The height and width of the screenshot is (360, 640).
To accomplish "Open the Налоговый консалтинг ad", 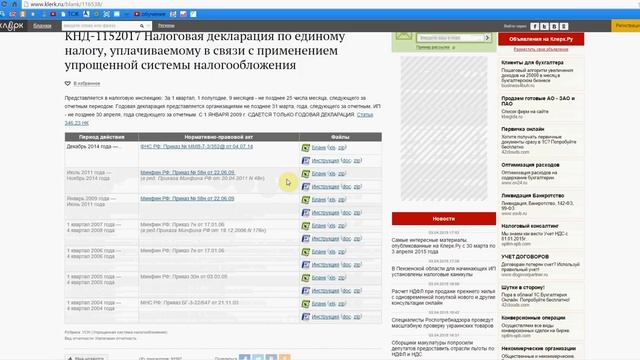I will point(530,226).
